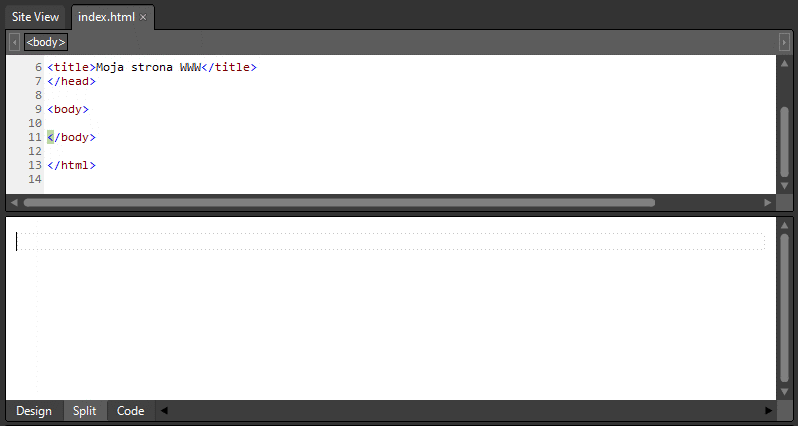Switch to Split view
This screenshot has height=426, width=798.
coord(84,411)
